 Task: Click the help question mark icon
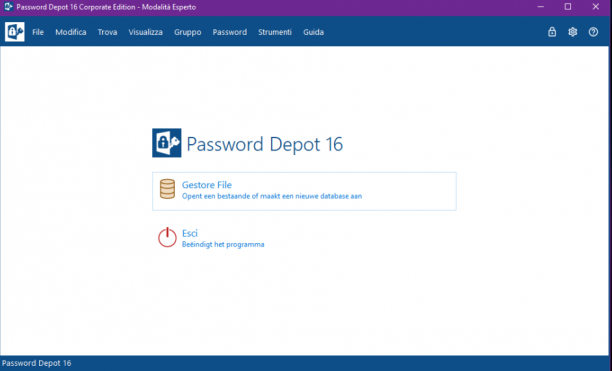click(593, 32)
